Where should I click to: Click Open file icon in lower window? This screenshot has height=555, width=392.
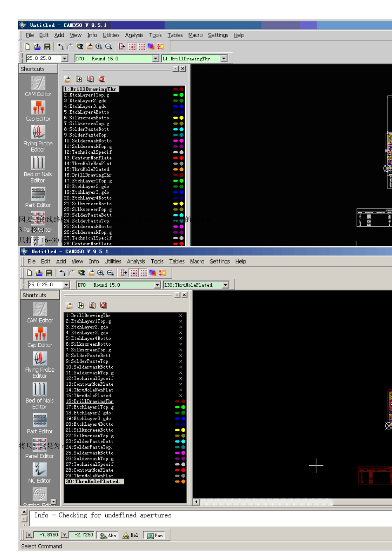pyautogui.click(x=39, y=273)
